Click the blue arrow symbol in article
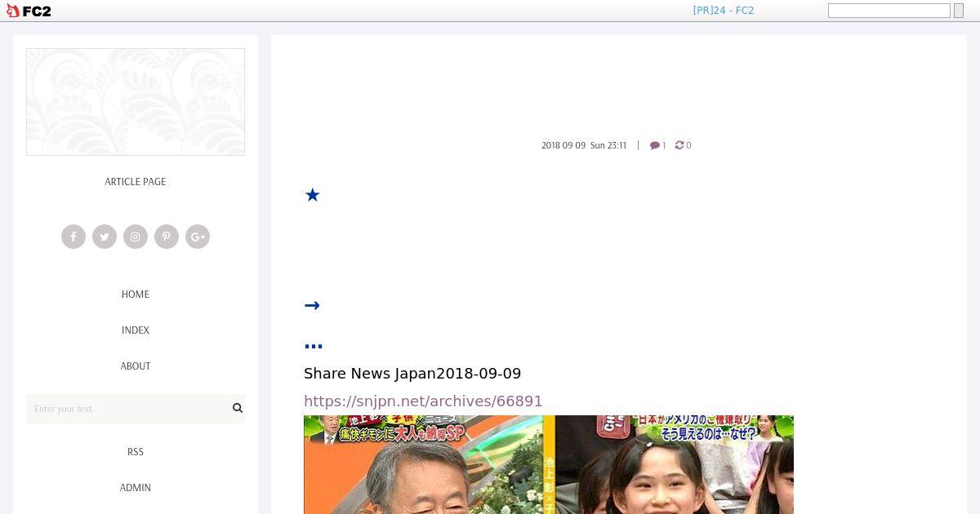The width and height of the screenshot is (980, 514). tap(312, 306)
